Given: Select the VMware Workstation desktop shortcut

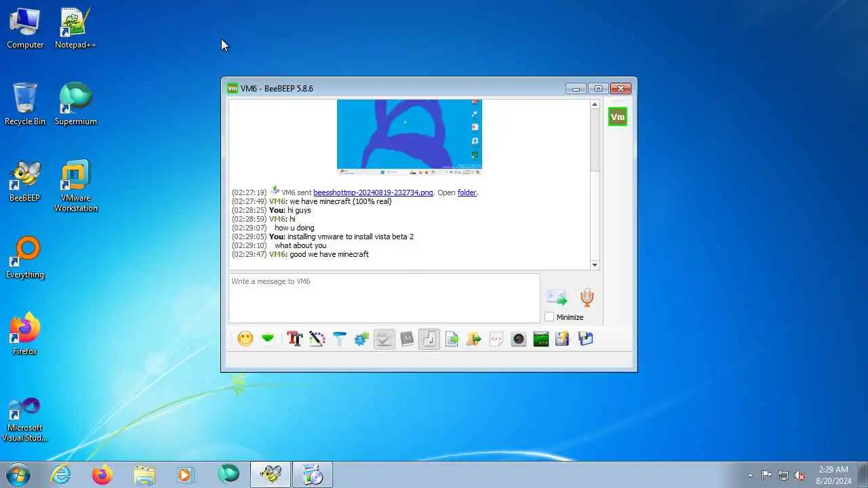Looking at the screenshot, I should click(x=75, y=186).
